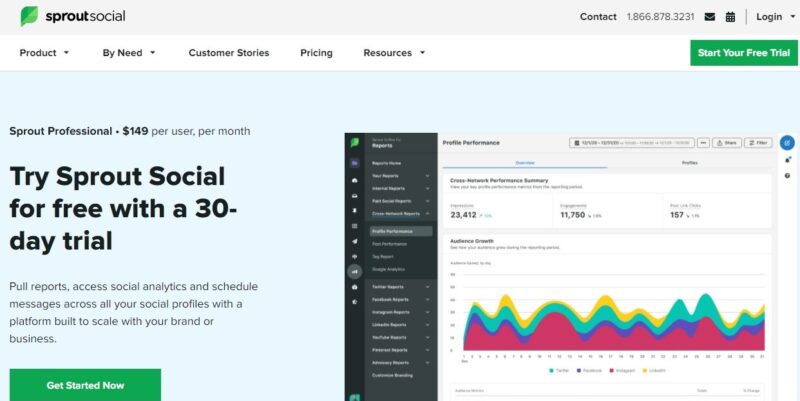Expand Internal Reports in the sidebar
This screenshot has width=800, height=401.
click(401, 189)
